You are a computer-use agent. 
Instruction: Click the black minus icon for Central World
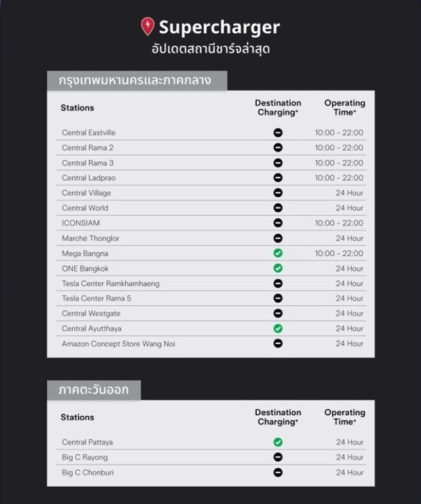click(278, 208)
